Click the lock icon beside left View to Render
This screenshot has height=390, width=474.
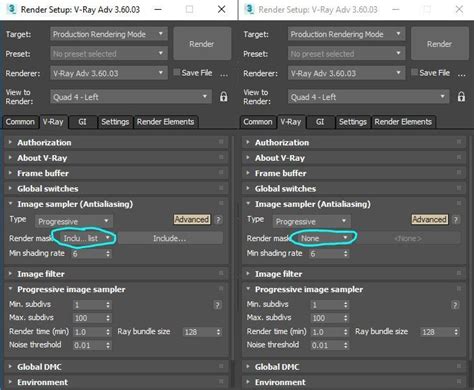[224, 97]
